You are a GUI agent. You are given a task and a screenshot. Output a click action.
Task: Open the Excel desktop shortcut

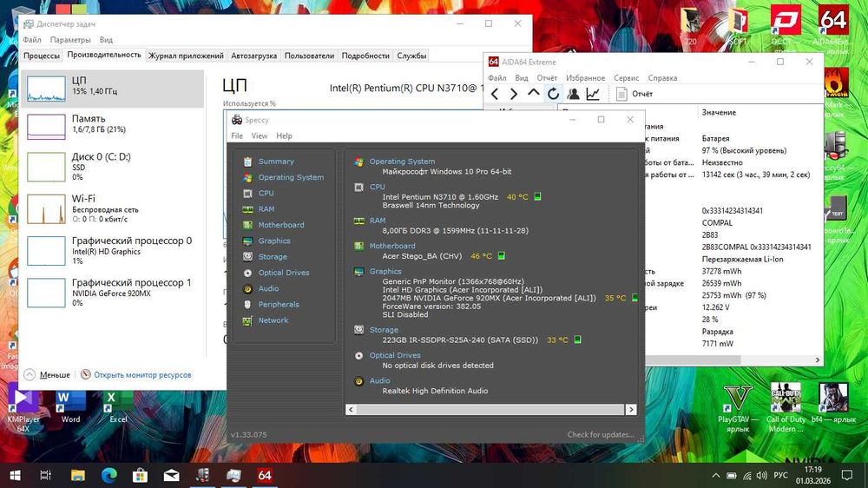(x=118, y=406)
